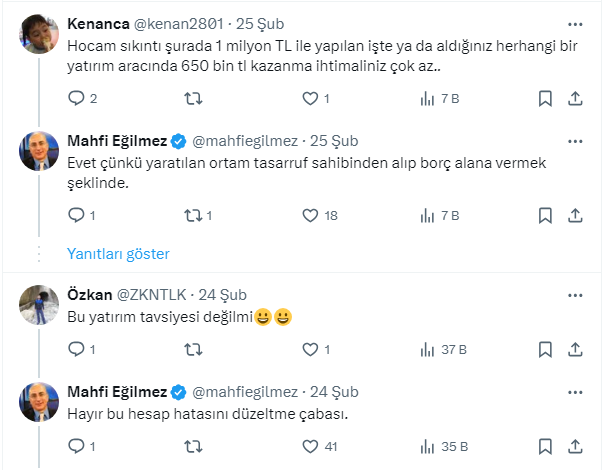The height and width of the screenshot is (470, 604).
Task: Bookmark Kenanca's tweet
Action: point(545,98)
